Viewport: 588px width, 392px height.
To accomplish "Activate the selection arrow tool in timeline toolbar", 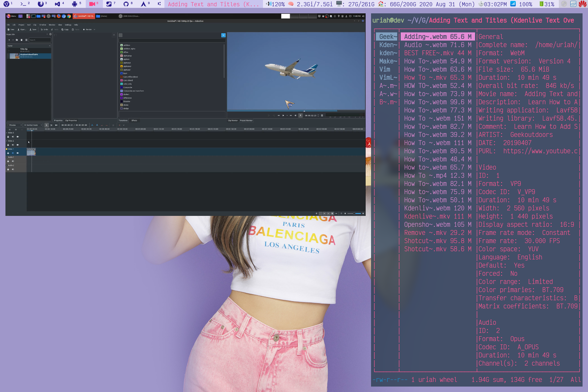I will 47,125.
